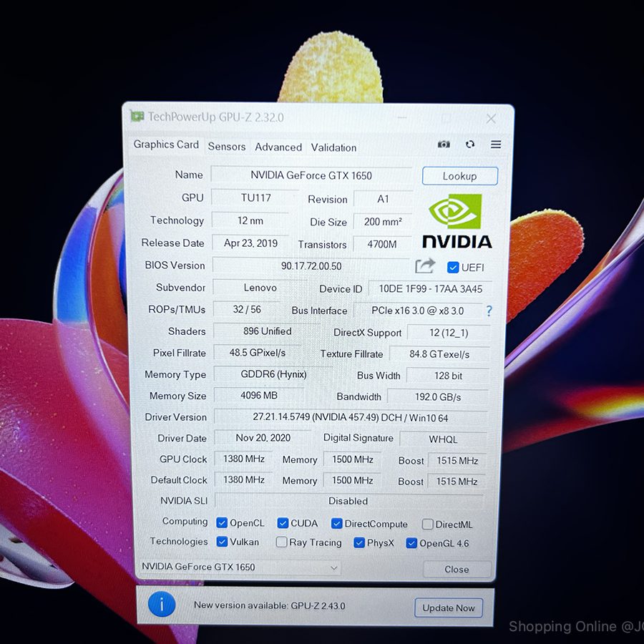Image resolution: width=644 pixels, height=644 pixels.
Task: Click the Memory Type field GDDR6 (Hynix)
Action: [273, 374]
